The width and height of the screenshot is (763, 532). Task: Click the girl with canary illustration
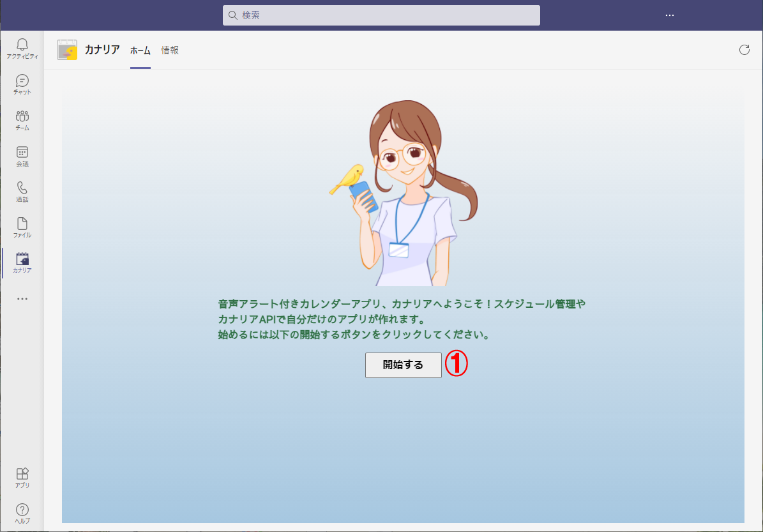point(404,194)
